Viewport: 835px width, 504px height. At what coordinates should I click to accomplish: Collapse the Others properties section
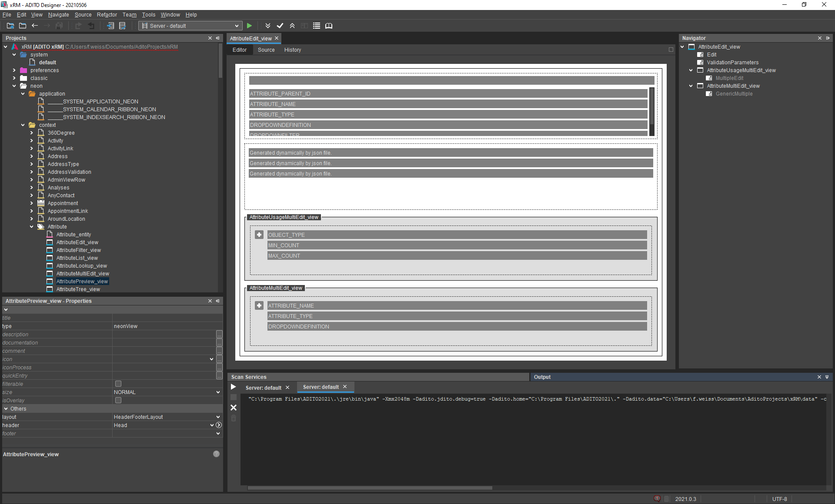[6, 409]
